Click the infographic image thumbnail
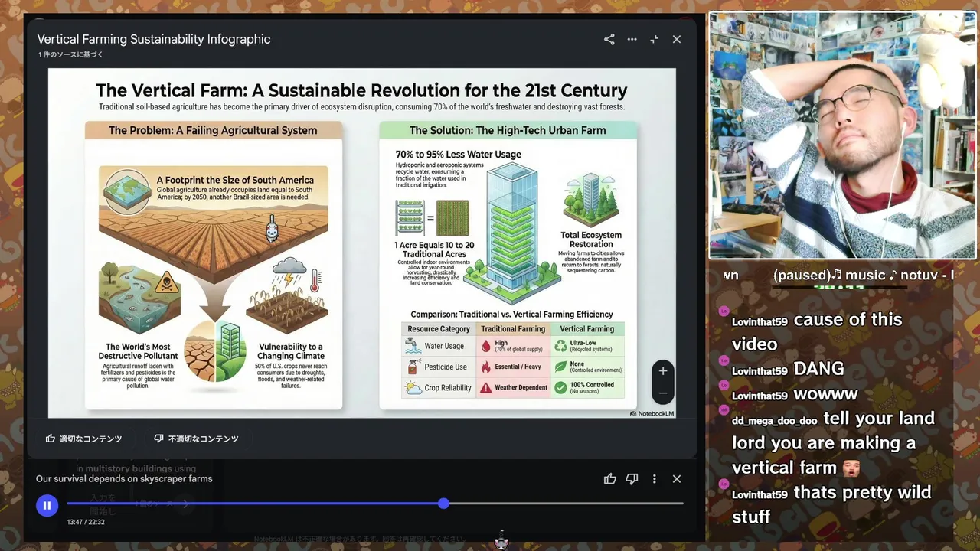The height and width of the screenshot is (551, 980). click(x=362, y=243)
